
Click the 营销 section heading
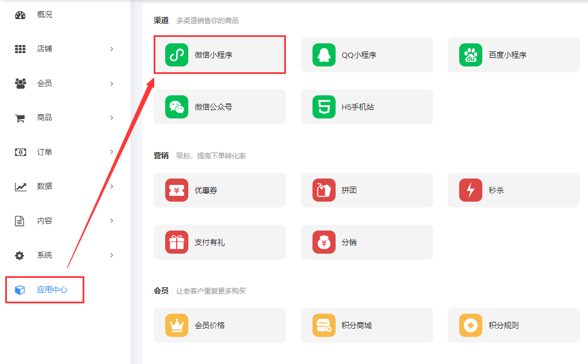tap(161, 156)
